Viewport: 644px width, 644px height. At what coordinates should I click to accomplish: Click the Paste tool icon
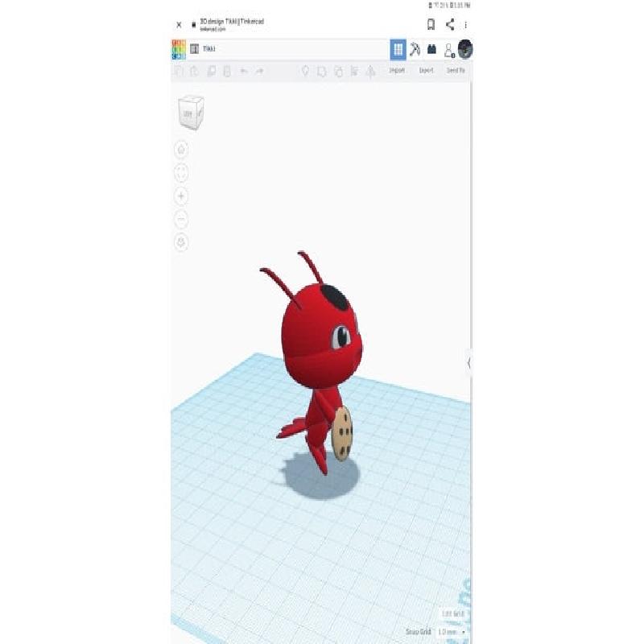tap(194, 71)
